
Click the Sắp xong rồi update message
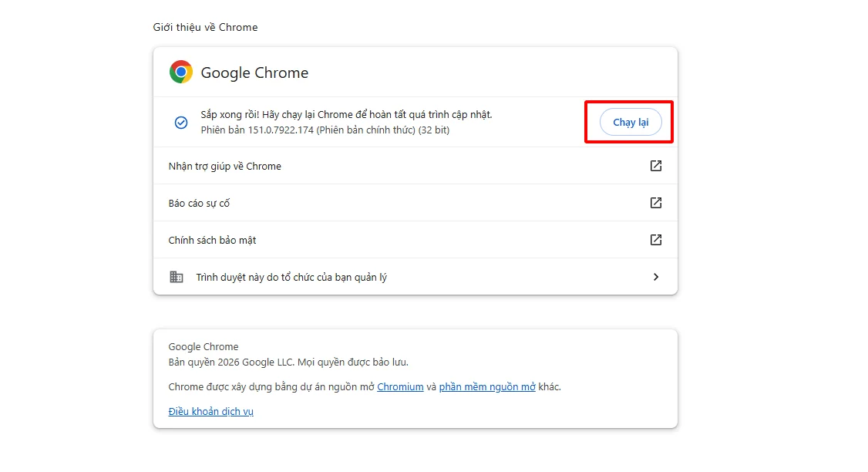pos(347,115)
